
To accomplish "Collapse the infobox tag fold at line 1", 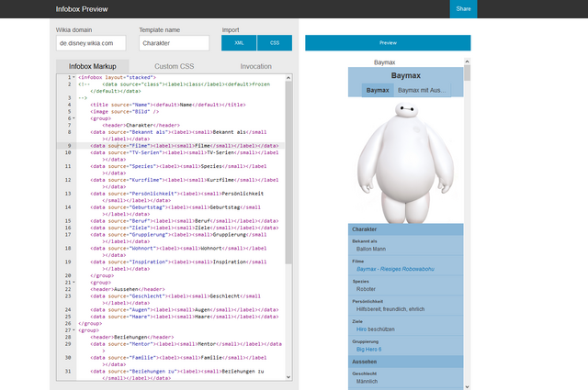I will [73, 77].
